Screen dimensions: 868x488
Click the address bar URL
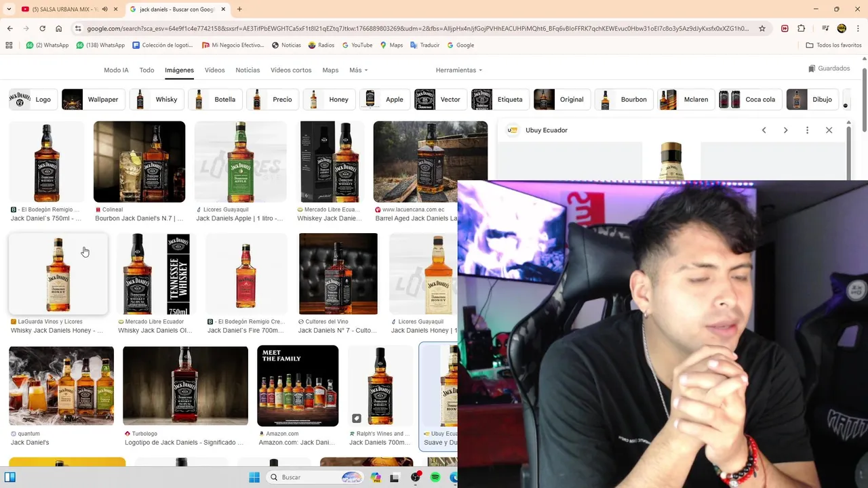click(418, 28)
